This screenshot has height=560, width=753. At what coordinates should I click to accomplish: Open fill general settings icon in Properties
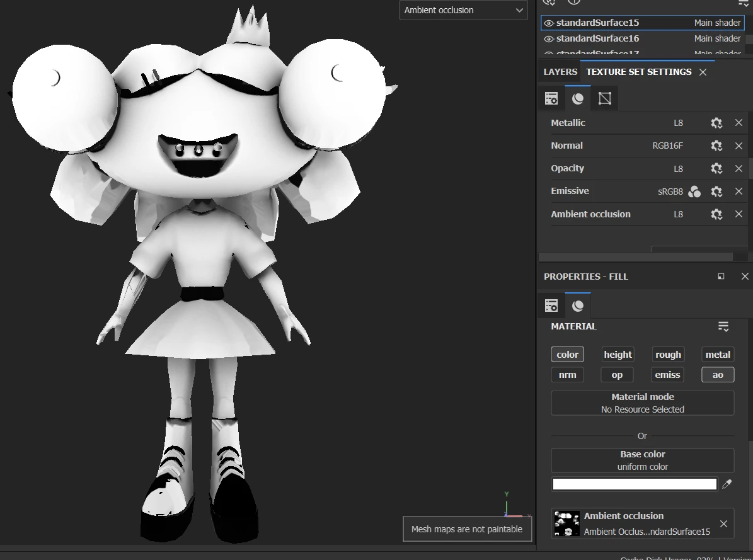pyautogui.click(x=551, y=306)
